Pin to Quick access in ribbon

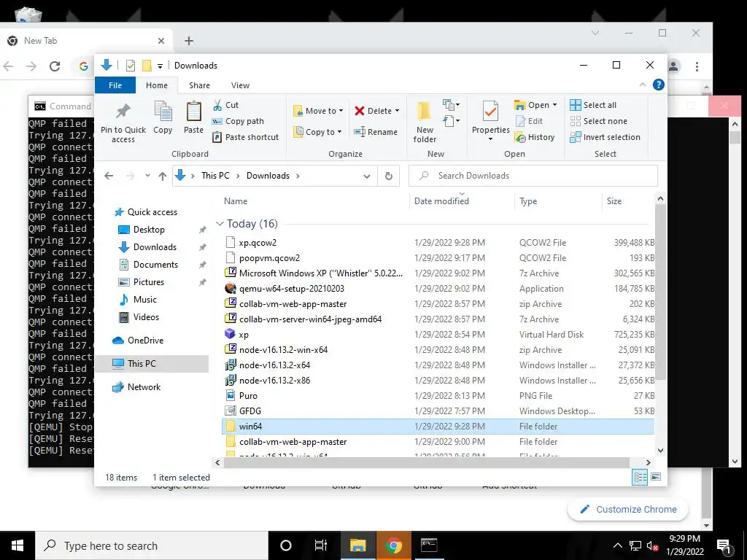click(x=123, y=122)
